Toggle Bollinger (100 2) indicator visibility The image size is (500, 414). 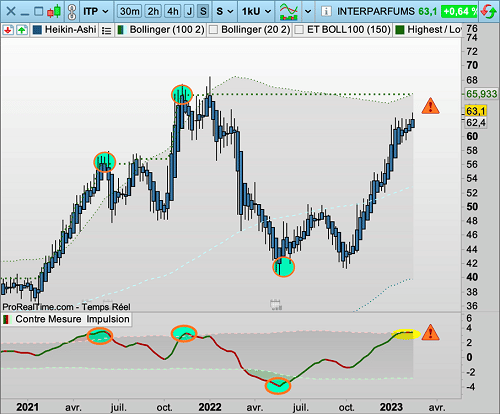121,30
